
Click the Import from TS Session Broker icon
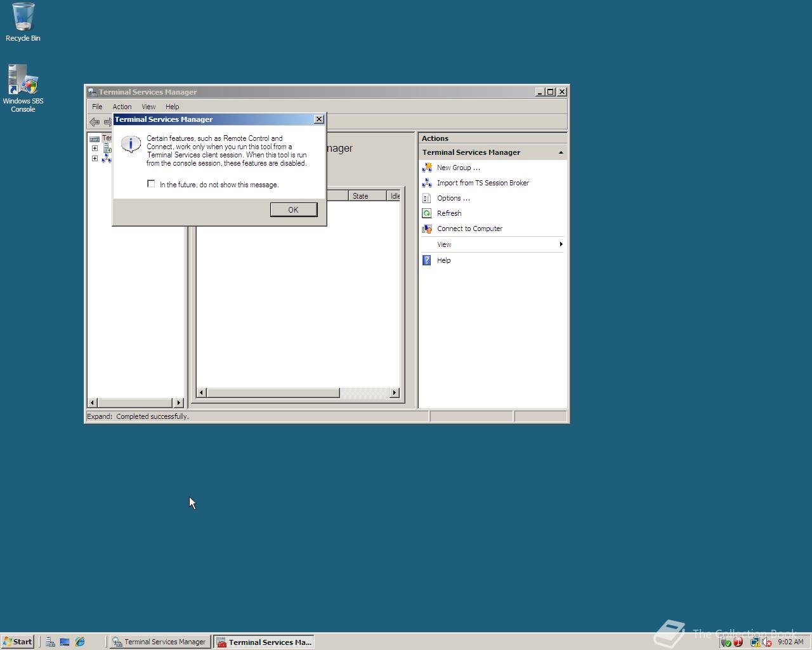427,183
